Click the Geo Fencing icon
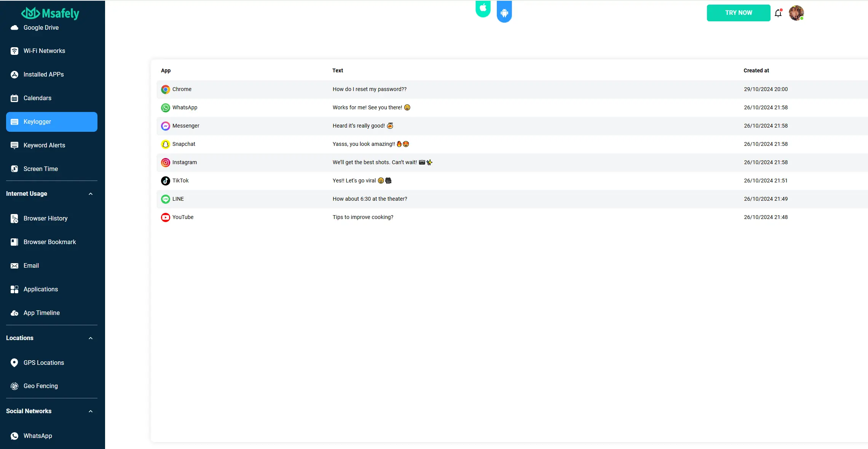Image resolution: width=868 pixels, height=449 pixels. (14, 386)
